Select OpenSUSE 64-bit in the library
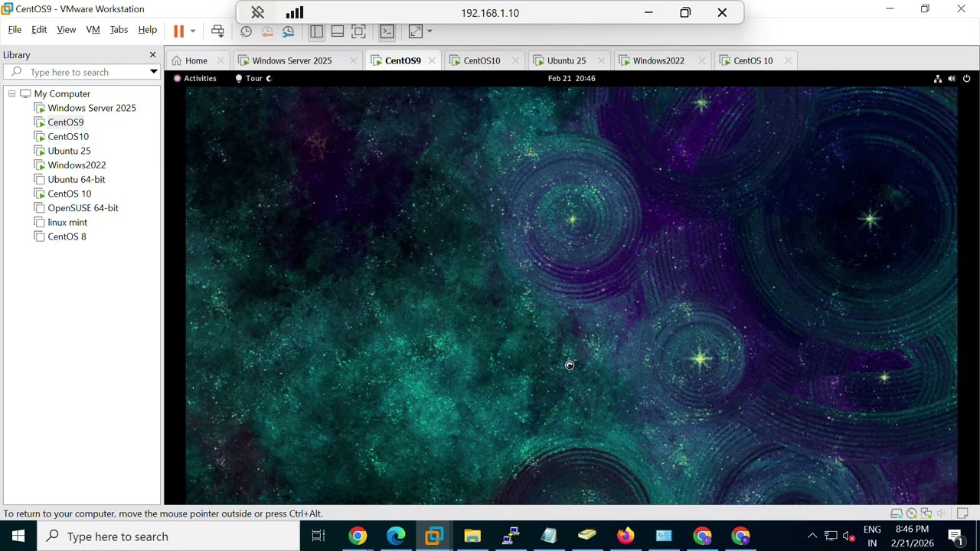Image resolution: width=980 pixels, height=551 pixels. point(83,208)
